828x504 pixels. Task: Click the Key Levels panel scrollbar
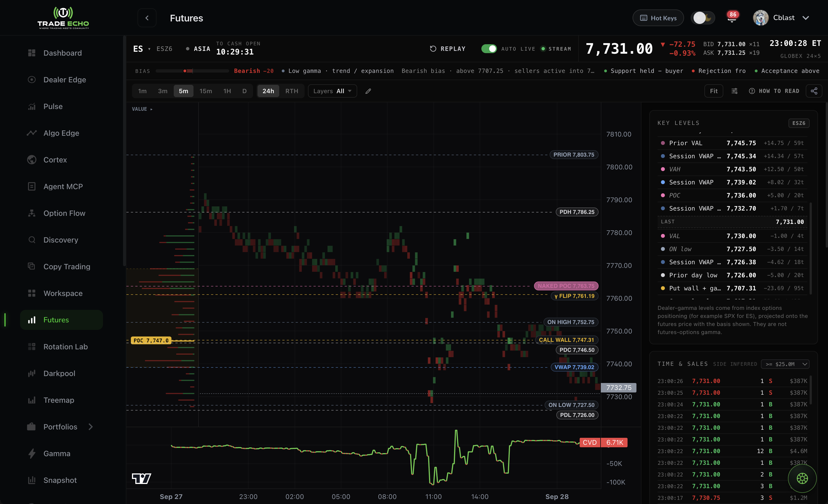coord(810,248)
